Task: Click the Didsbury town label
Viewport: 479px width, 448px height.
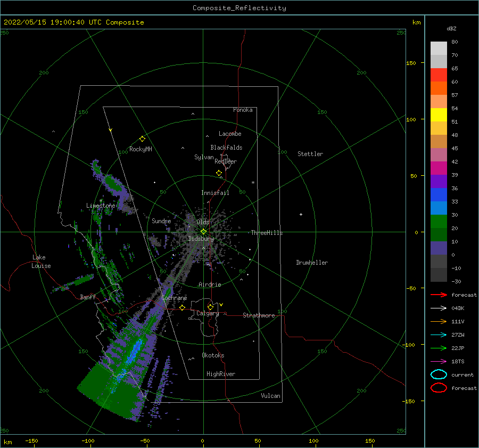Action: 201,239
